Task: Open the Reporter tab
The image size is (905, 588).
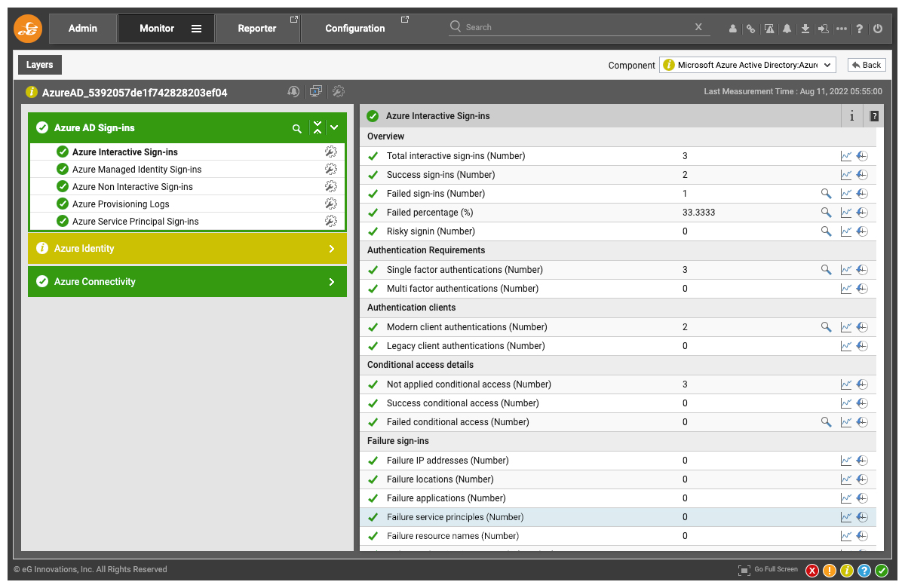Action: pyautogui.click(x=257, y=29)
